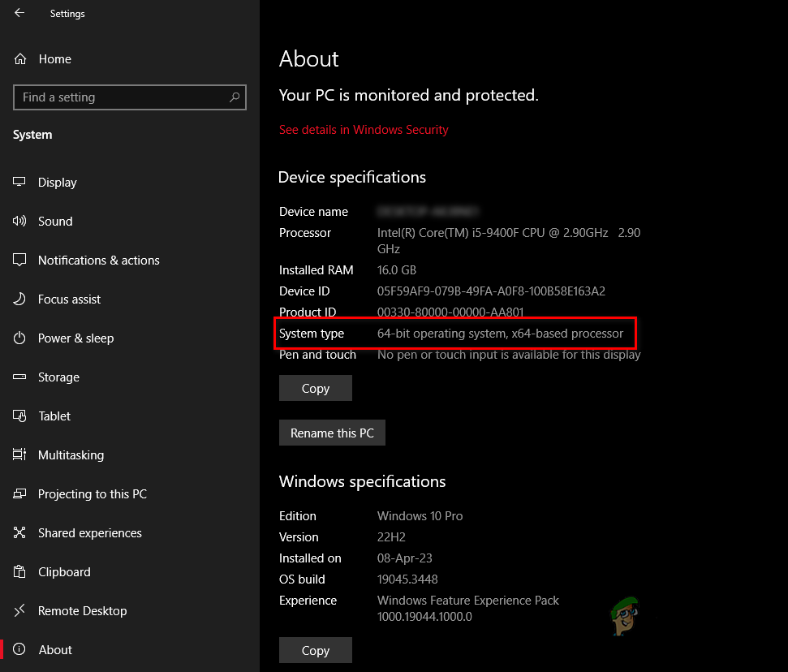Select Shared experiences in sidebar

(x=89, y=533)
